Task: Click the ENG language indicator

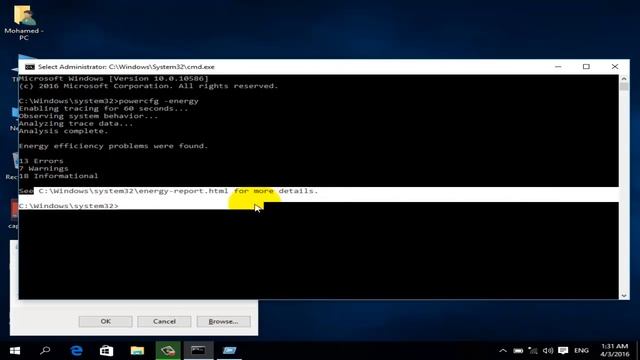Action: pyautogui.click(x=581, y=351)
